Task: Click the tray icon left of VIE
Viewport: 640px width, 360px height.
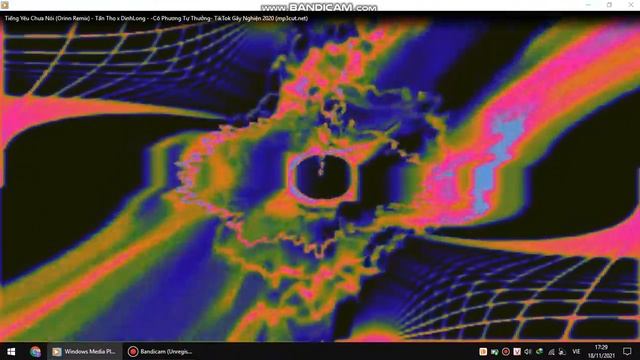Action: pyautogui.click(x=562, y=351)
